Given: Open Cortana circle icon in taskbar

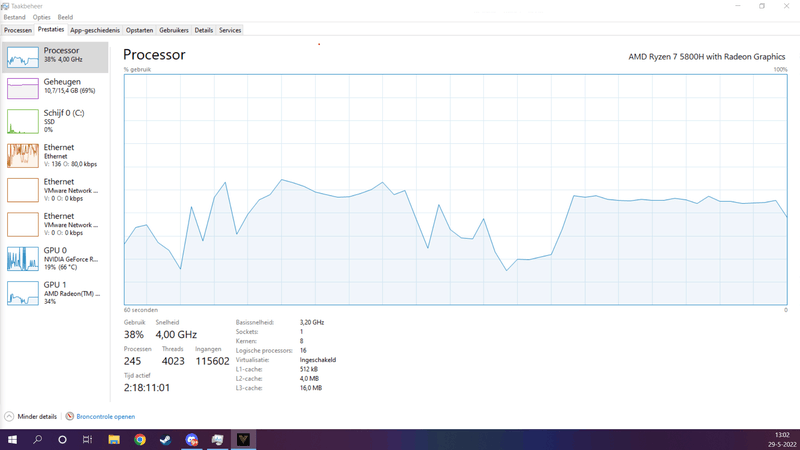Looking at the screenshot, I should click(62, 439).
